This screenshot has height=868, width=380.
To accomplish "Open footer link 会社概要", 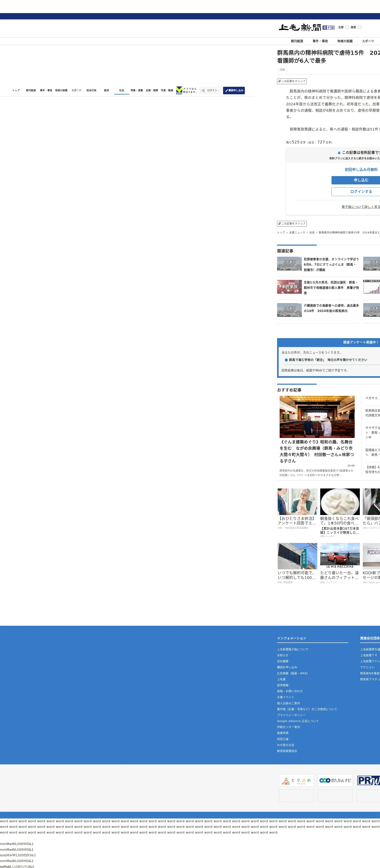I will click(283, 661).
